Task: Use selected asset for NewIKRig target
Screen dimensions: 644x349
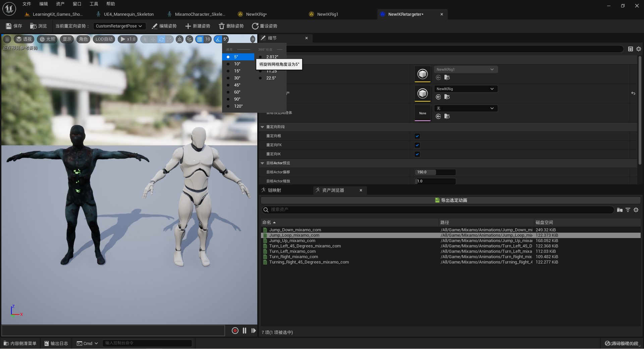Action: pyautogui.click(x=438, y=97)
